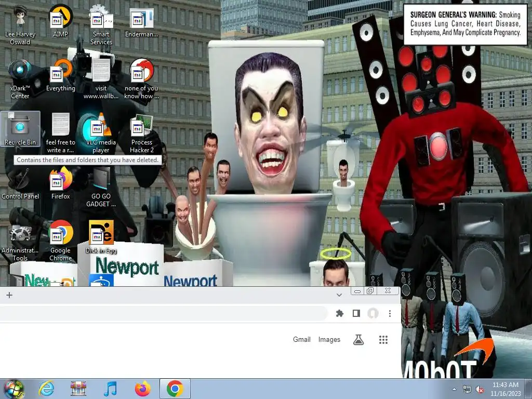Open the Google Search Labs flask icon

[358, 340]
